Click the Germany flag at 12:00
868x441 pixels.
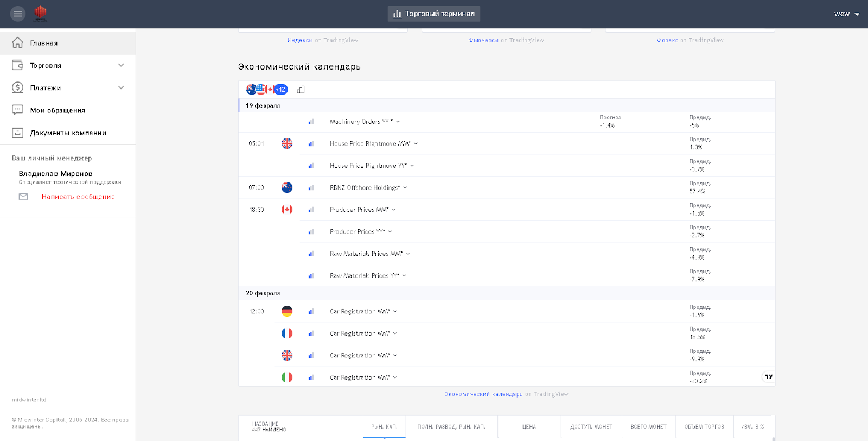[287, 311]
